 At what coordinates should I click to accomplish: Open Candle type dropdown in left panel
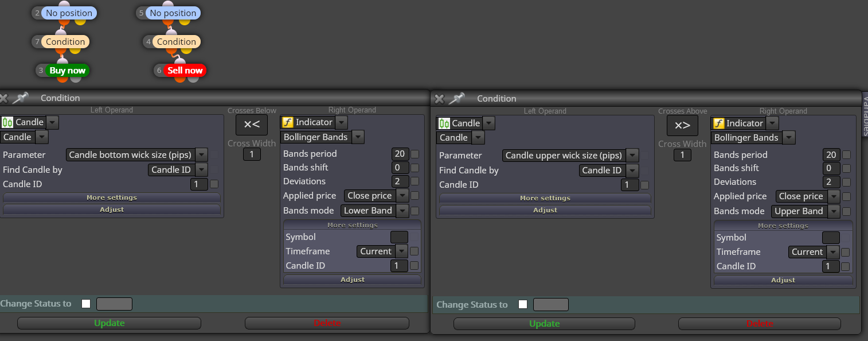[42, 137]
